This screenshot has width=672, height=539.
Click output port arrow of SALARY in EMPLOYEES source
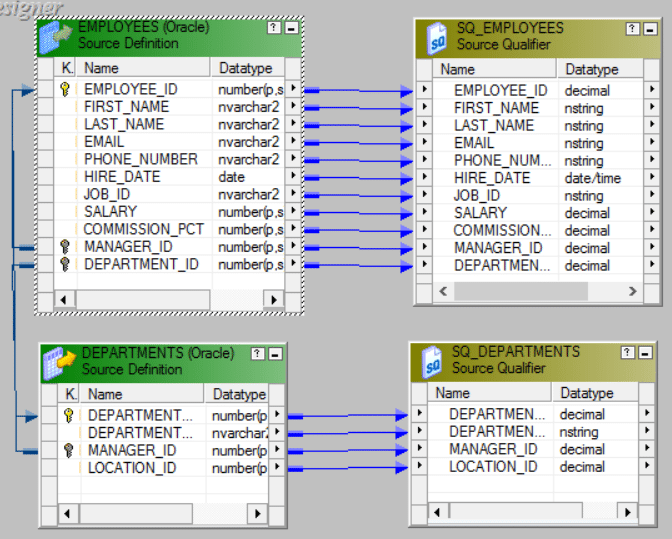[293, 211]
